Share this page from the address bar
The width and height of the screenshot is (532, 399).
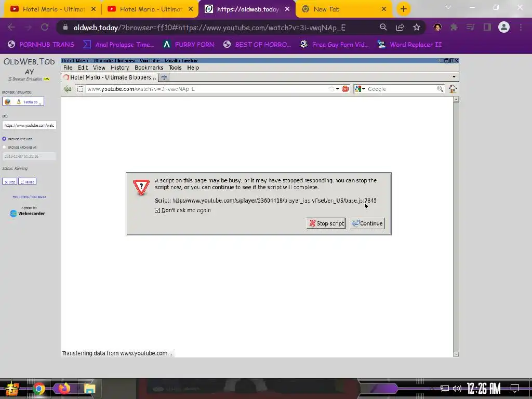[400, 28]
